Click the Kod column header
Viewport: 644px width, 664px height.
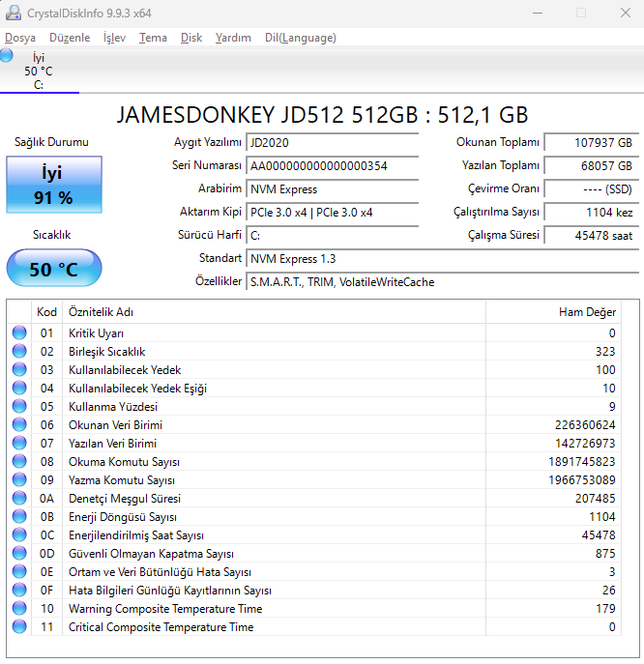46,312
